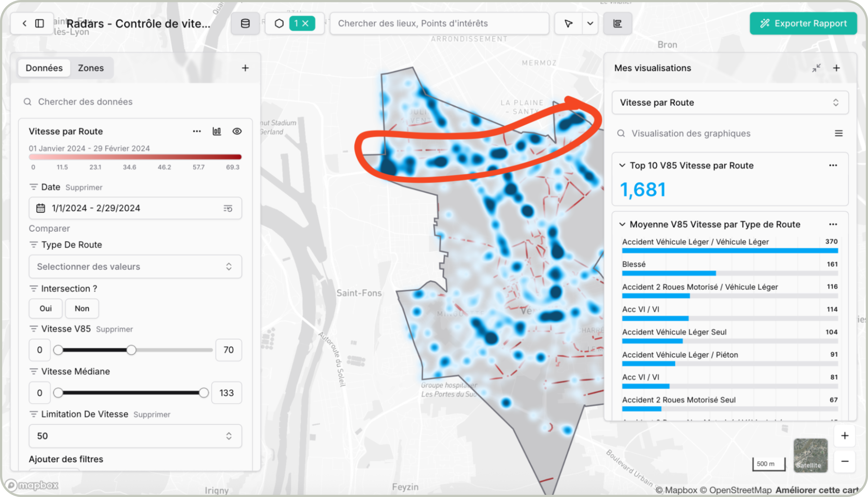The width and height of the screenshot is (868, 497).
Task: Open the Limitation De Vitesse 50 dropdown
Action: [135, 436]
